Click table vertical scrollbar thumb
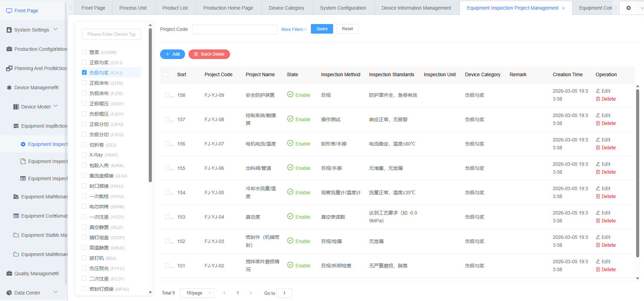This screenshot has height=301, width=644. (637, 173)
